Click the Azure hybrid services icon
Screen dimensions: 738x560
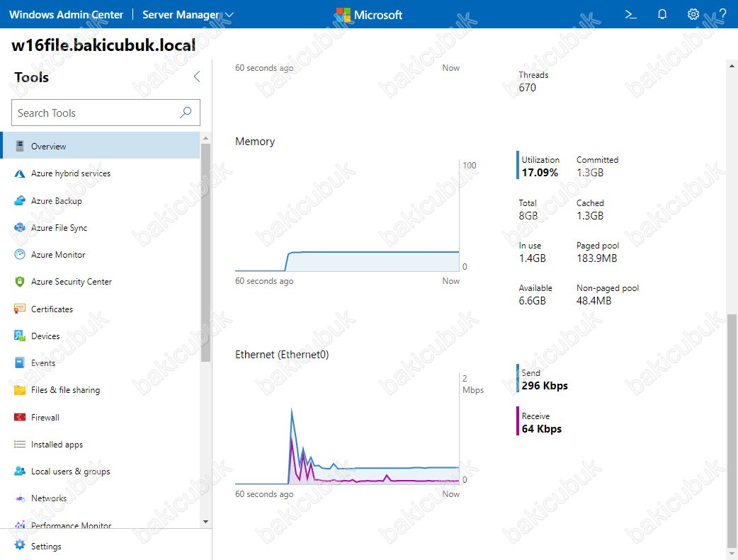[20, 173]
